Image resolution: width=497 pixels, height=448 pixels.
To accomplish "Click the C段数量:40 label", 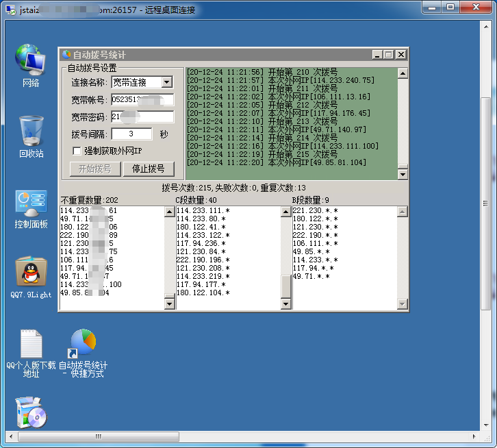I will point(196,200).
